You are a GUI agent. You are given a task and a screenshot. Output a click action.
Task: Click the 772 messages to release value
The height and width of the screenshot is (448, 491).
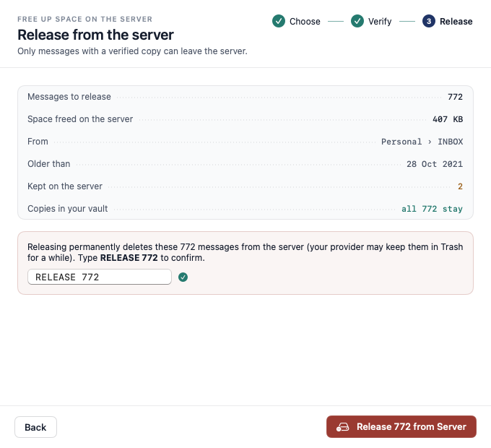point(455,97)
